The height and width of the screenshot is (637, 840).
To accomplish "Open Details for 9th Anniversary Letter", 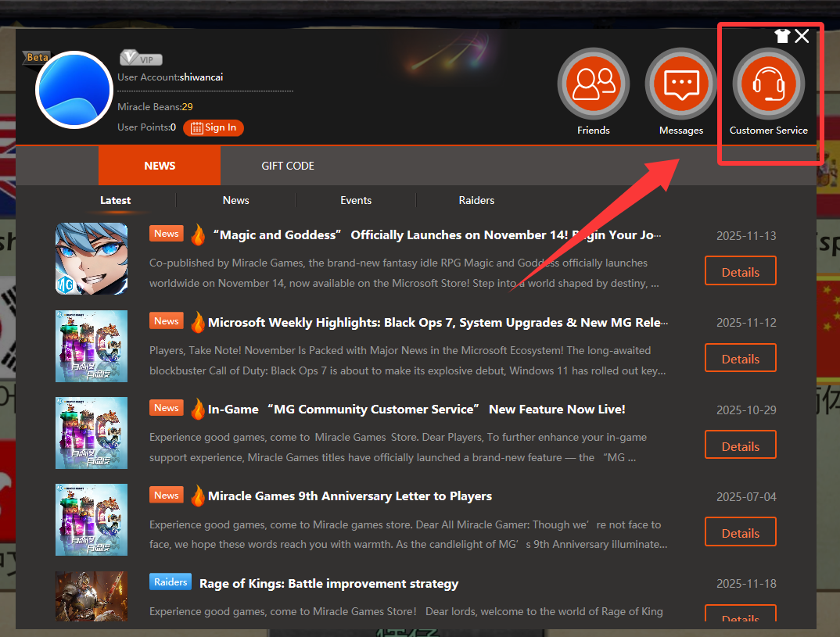I will pos(740,533).
